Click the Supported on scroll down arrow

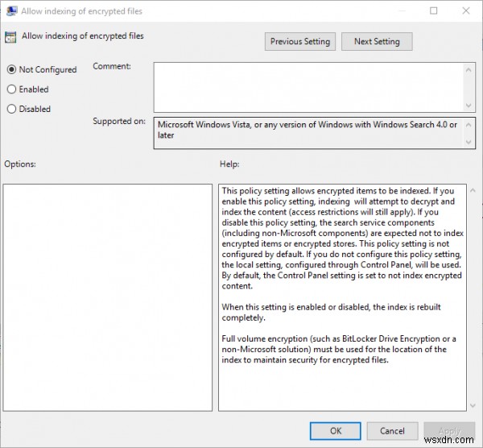[469, 142]
